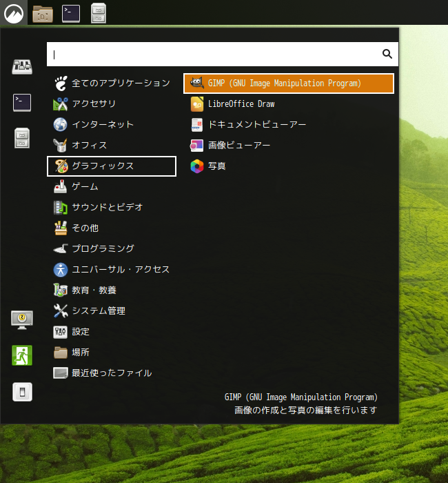Open file manager from the menu sidebar
Screen dimensions: 448x483
[x=22, y=138]
